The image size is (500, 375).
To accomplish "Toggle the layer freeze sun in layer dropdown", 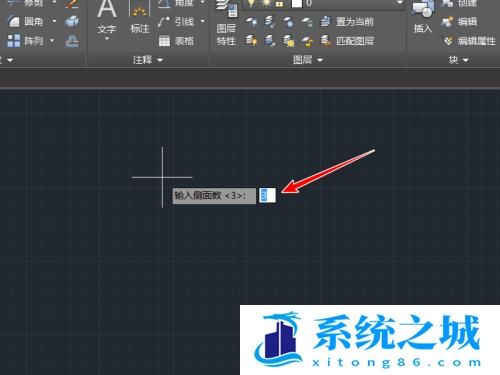I will pos(266,4).
